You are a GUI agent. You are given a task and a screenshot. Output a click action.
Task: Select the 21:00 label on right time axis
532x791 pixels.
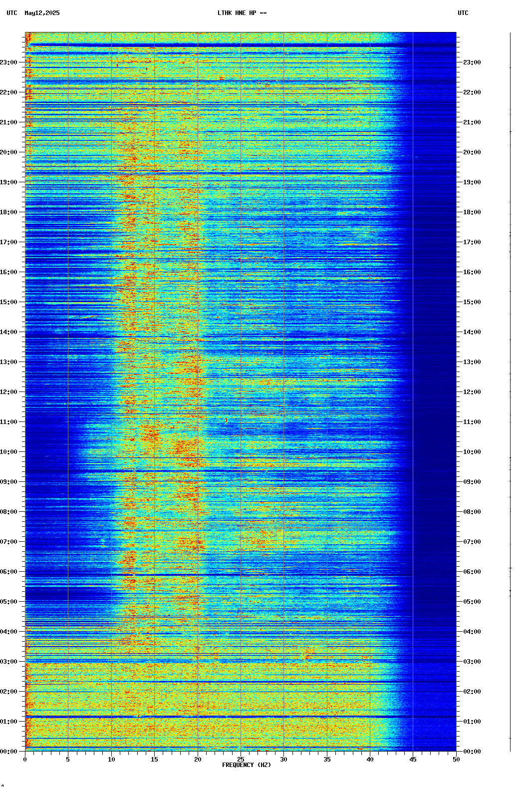click(472, 122)
